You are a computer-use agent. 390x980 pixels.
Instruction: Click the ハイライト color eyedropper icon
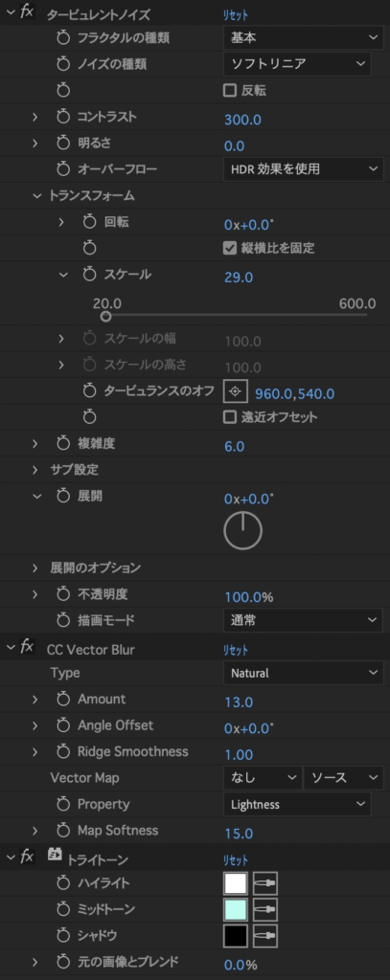tap(265, 883)
